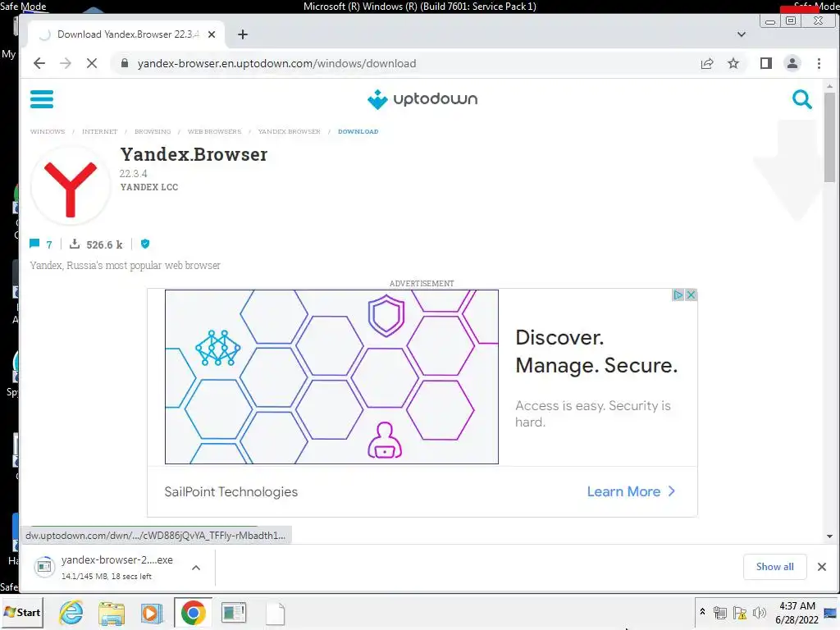Click the YANDEX BROWSER breadcrumb link
The height and width of the screenshot is (630, 840).
point(289,132)
